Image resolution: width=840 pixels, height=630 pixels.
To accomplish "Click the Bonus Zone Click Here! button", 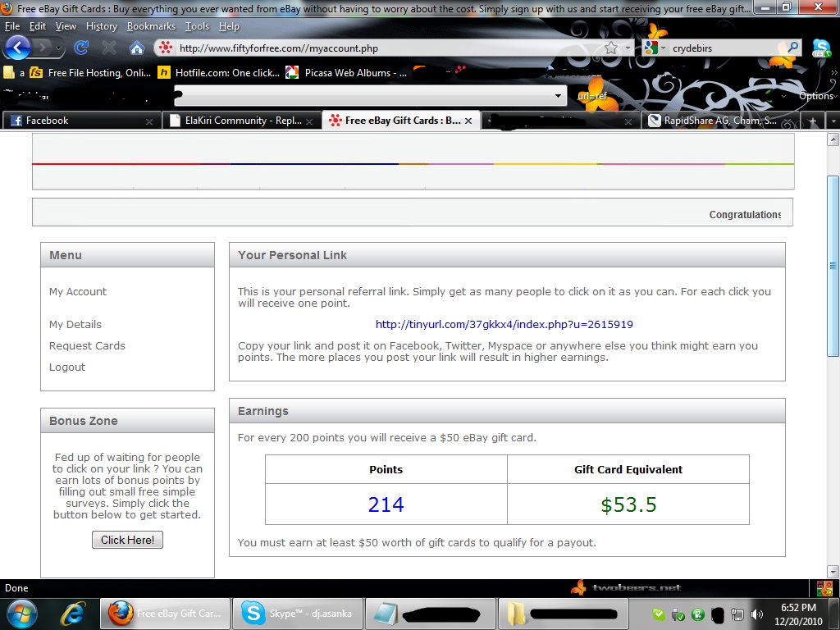I will (x=127, y=540).
